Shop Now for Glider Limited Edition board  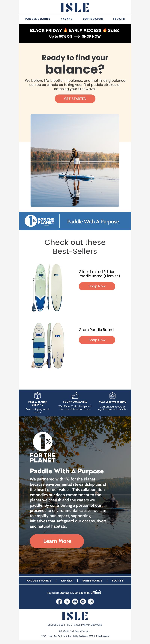tap(97, 286)
